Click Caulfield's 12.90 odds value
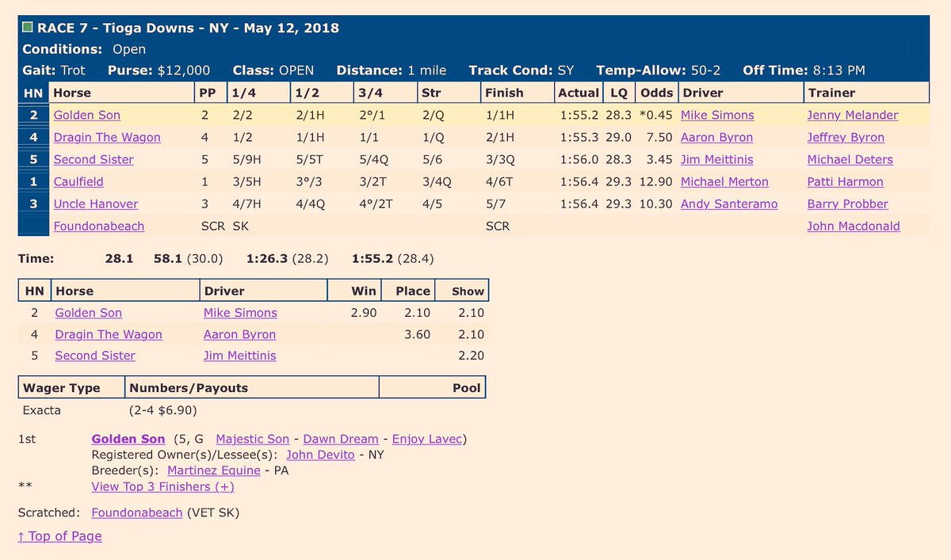 pyautogui.click(x=657, y=181)
